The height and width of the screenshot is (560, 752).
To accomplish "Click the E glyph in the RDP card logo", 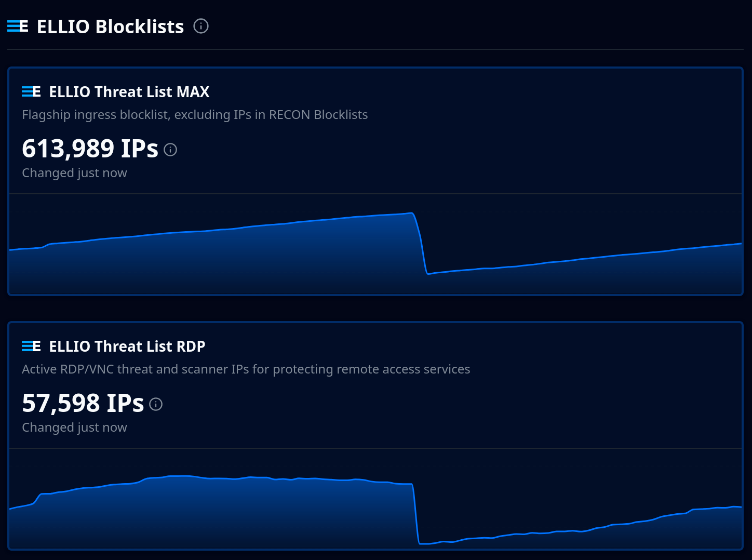I will click(x=37, y=346).
